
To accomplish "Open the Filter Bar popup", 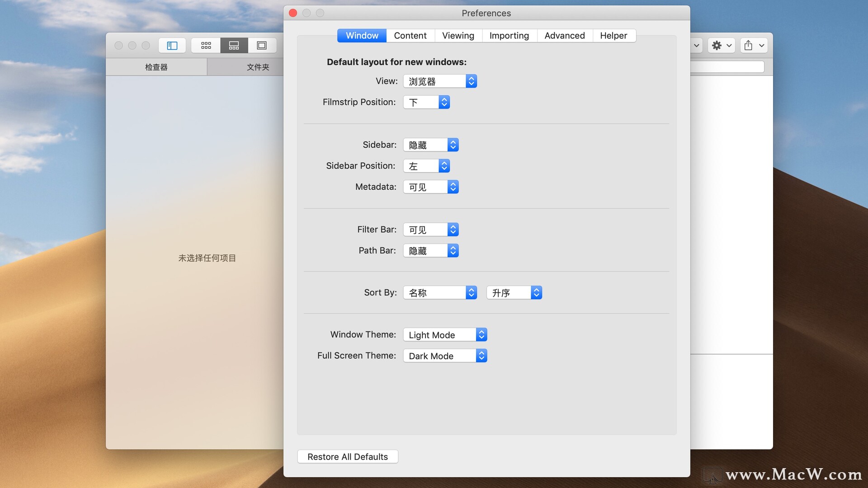I will pos(431,230).
